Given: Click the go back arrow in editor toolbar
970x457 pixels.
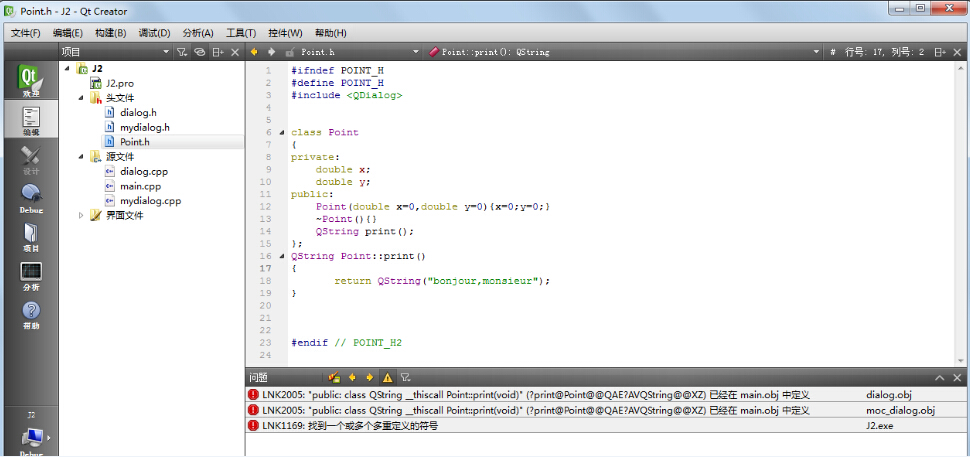Looking at the screenshot, I should coord(254,51).
